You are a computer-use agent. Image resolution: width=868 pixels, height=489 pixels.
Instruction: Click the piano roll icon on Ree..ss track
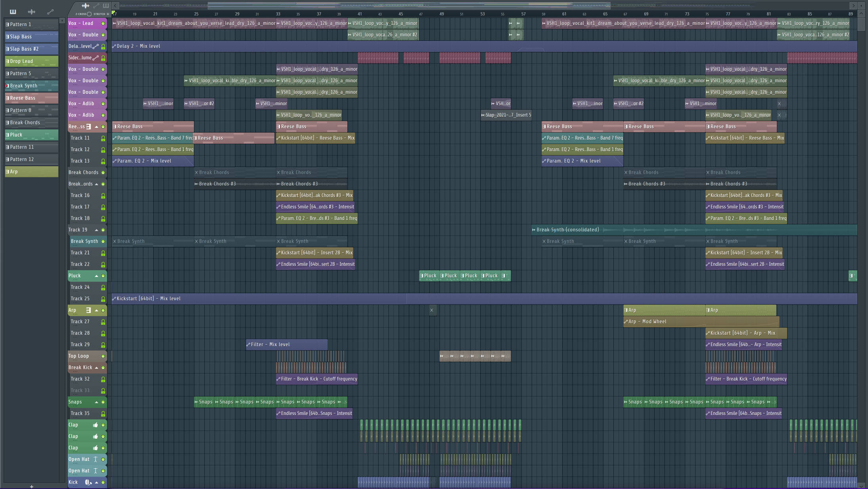coord(89,127)
